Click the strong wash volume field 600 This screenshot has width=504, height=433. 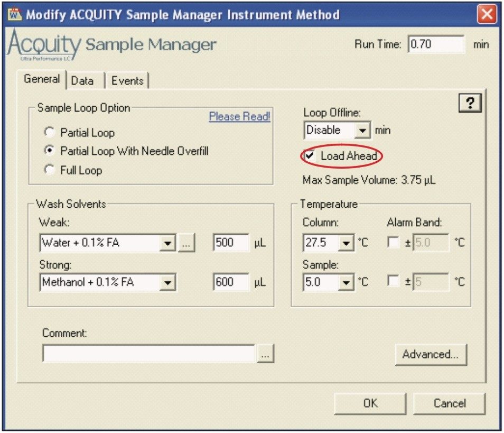click(x=231, y=282)
